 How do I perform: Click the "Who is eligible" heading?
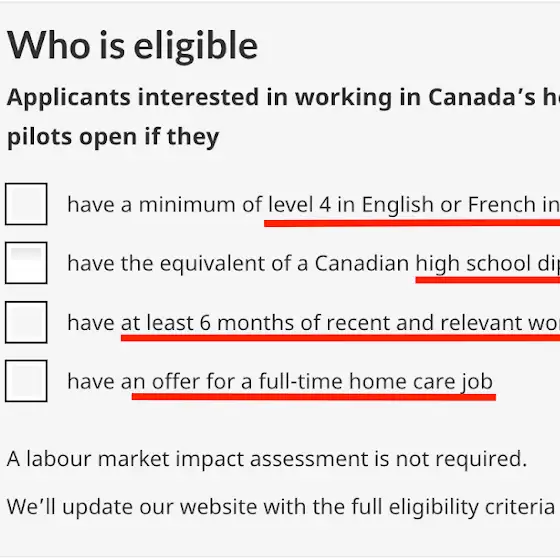coord(132,46)
